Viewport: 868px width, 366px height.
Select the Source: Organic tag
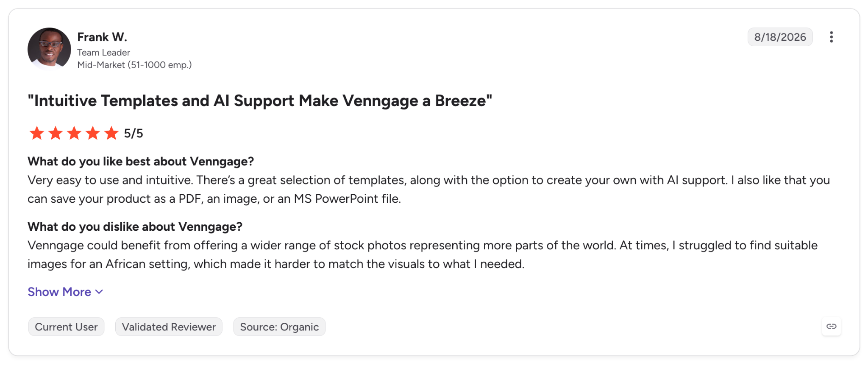tap(279, 327)
